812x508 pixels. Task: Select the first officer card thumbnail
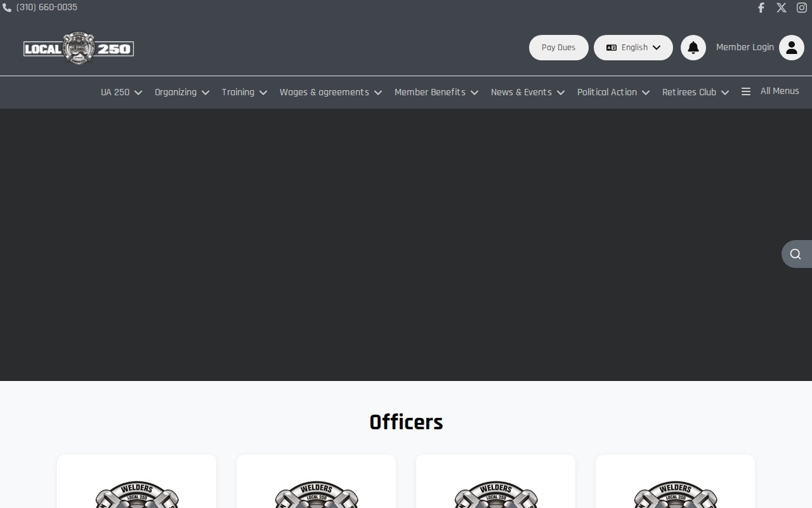[x=136, y=492]
